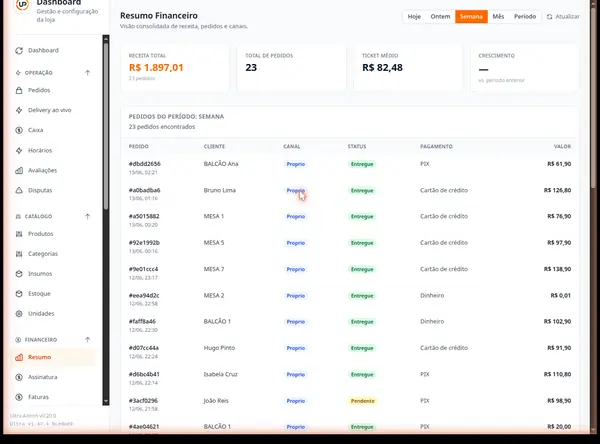Viewport: 600px width, 444px height.
Task: Click the sidebar scrollbar up arrow
Action: tap(106, 38)
